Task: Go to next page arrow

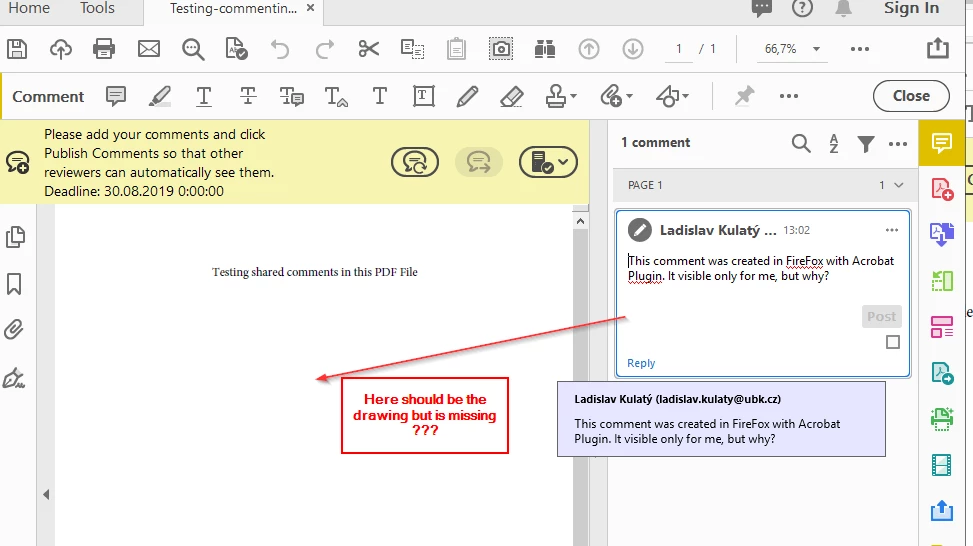Action: [633, 49]
